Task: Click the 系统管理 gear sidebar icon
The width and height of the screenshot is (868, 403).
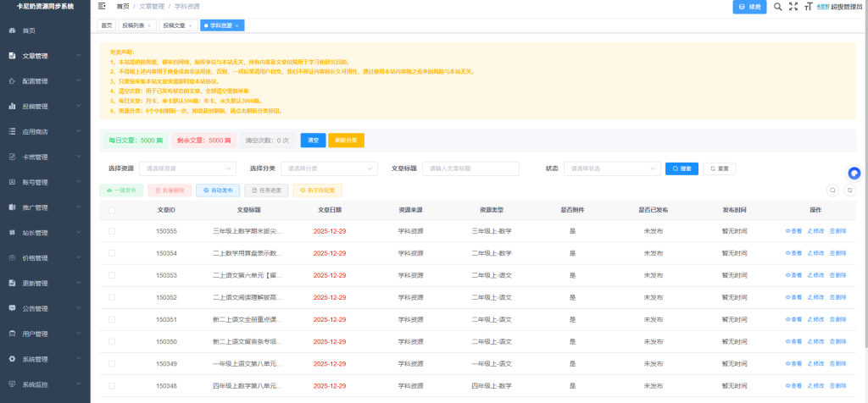Action: 12,359
